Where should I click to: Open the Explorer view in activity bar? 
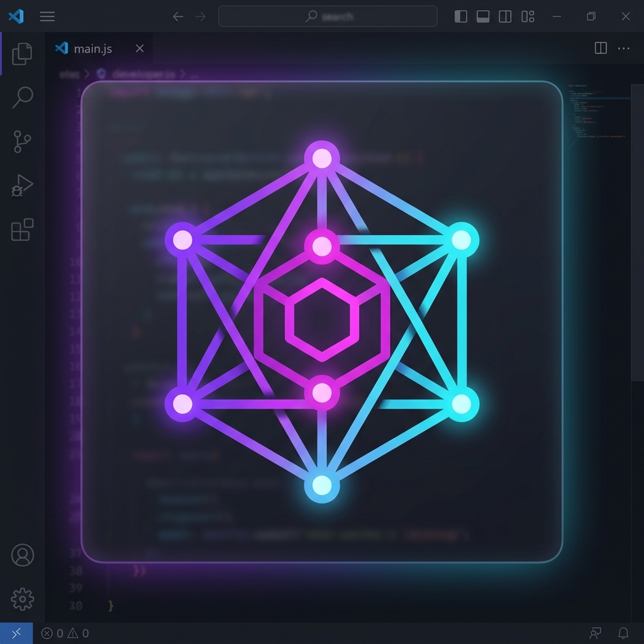[22, 54]
